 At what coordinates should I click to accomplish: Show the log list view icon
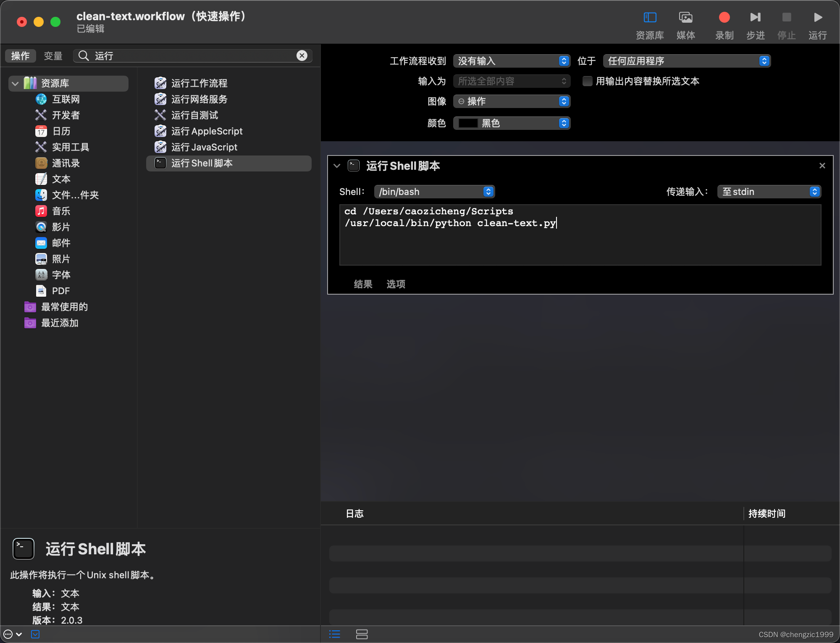pyautogui.click(x=335, y=634)
